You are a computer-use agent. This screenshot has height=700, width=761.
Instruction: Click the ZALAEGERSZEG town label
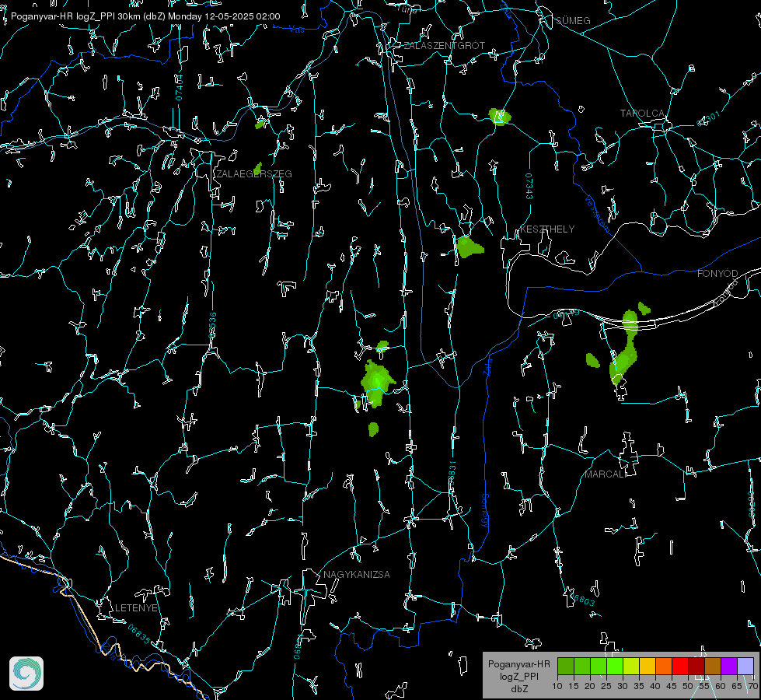[254, 174]
